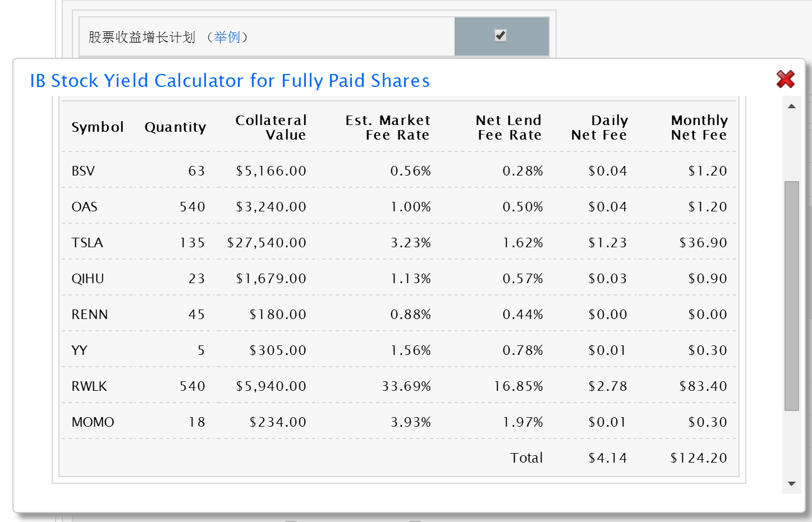Open the 举例 example link
Viewport: 812px width, 522px height.
[x=227, y=38]
